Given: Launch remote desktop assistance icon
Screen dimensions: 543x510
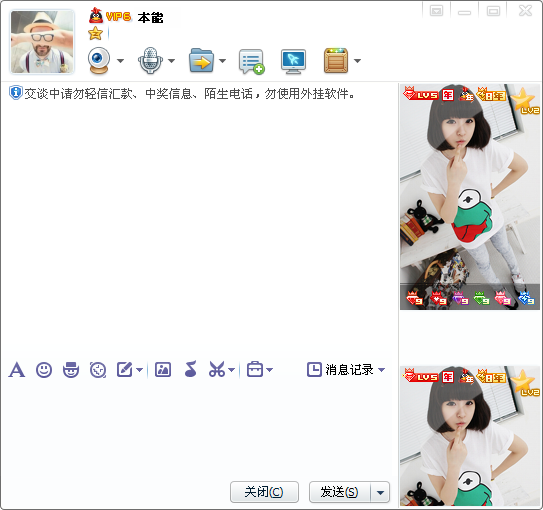Looking at the screenshot, I should (x=293, y=61).
